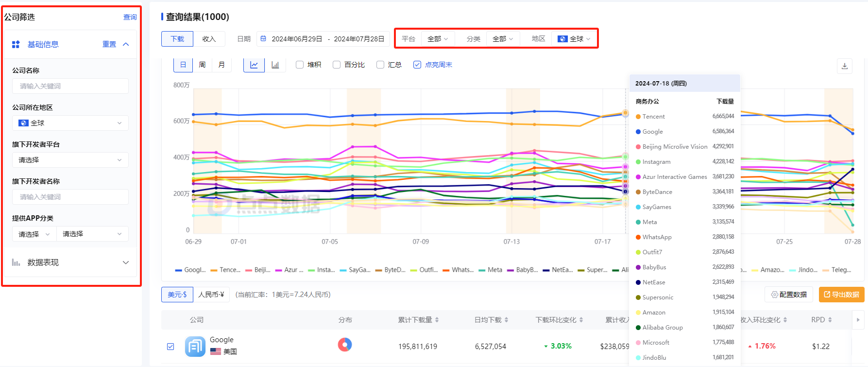
Task: Open the 公司所在地区 region dropdown
Action: tap(70, 123)
